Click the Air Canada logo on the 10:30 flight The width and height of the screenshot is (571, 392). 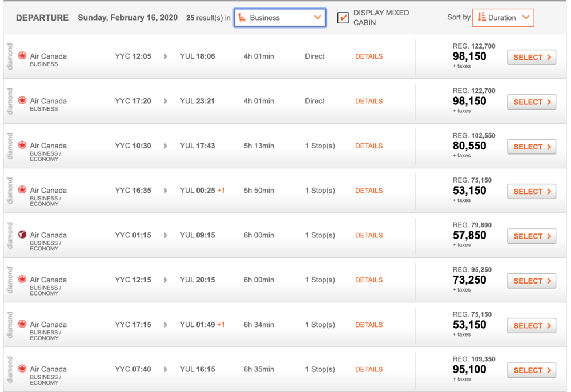[22, 145]
